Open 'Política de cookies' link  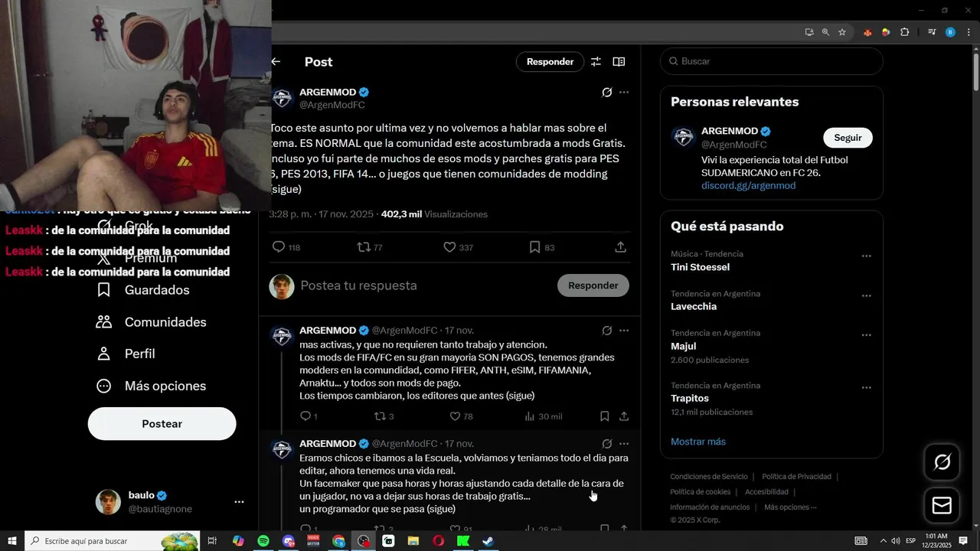[700, 492]
